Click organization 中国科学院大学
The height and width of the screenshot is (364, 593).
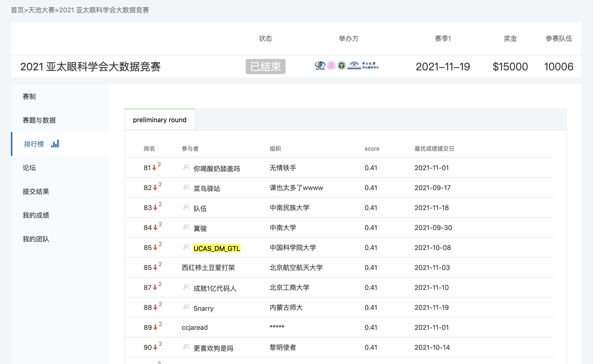pyautogui.click(x=293, y=248)
